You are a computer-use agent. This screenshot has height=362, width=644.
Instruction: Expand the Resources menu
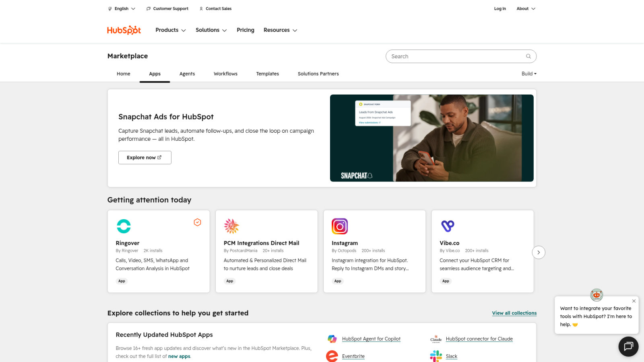pyautogui.click(x=281, y=30)
